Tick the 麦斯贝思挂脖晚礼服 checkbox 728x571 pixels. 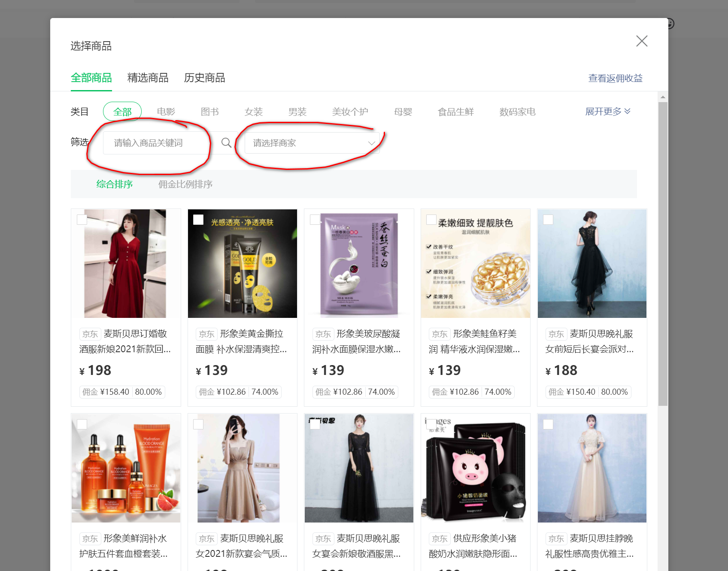point(548,424)
